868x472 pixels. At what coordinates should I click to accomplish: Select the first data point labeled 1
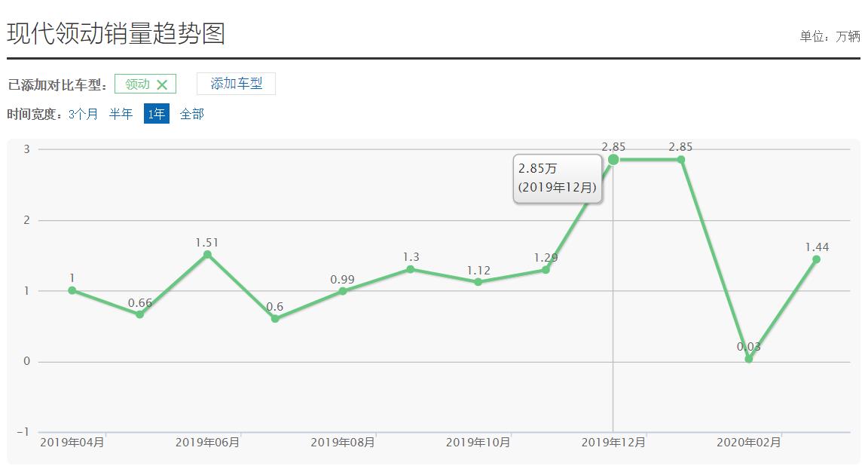72,290
